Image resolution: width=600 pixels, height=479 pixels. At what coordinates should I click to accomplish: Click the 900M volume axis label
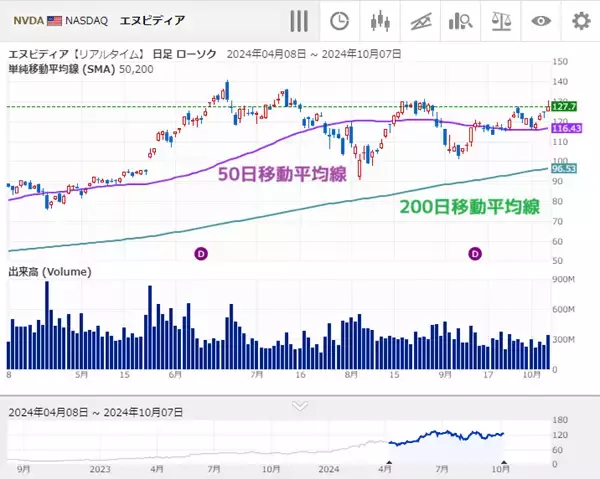pyautogui.click(x=563, y=279)
